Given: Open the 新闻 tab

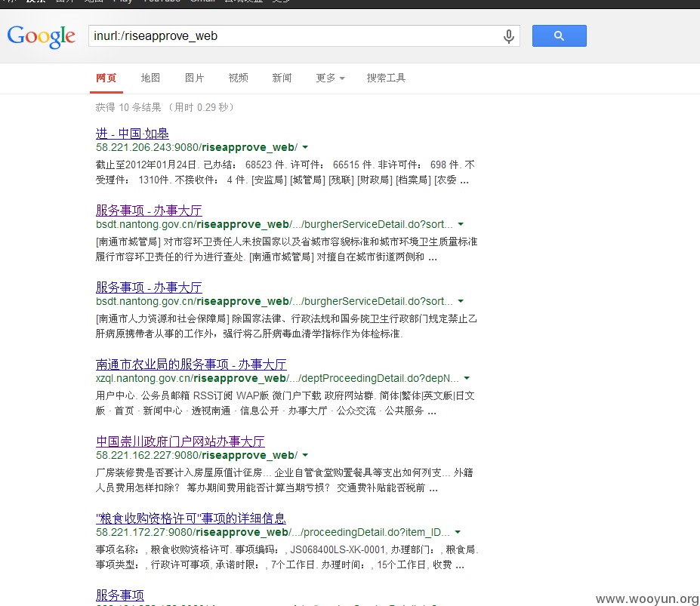Looking at the screenshot, I should click(282, 78).
